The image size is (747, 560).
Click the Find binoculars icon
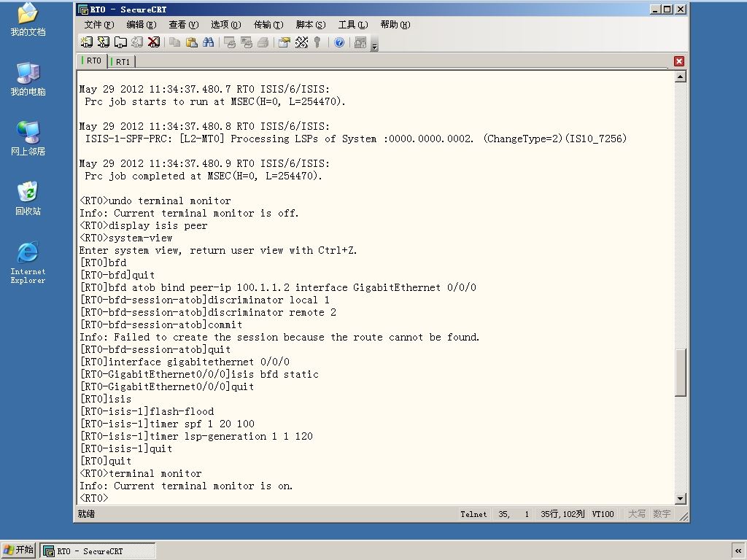[x=208, y=42]
